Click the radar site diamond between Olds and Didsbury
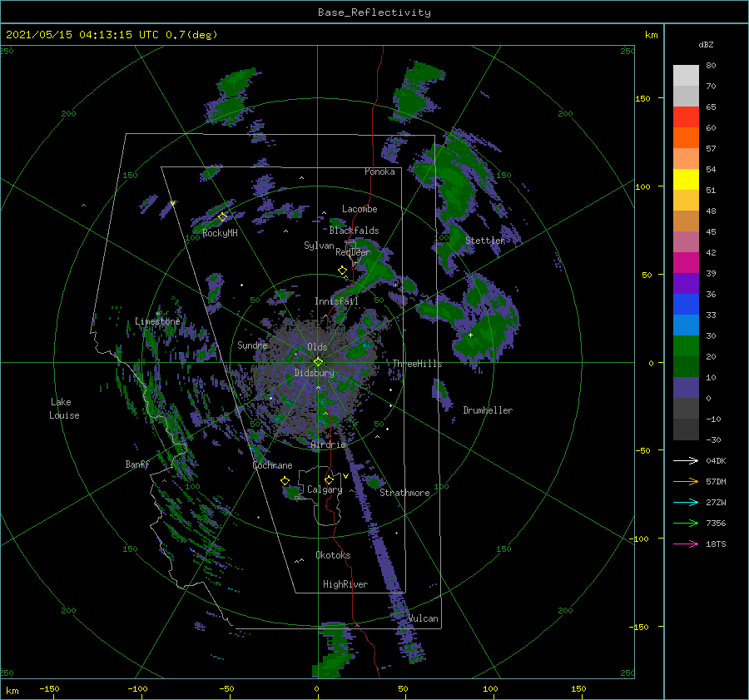This screenshot has width=749, height=700. (x=318, y=362)
